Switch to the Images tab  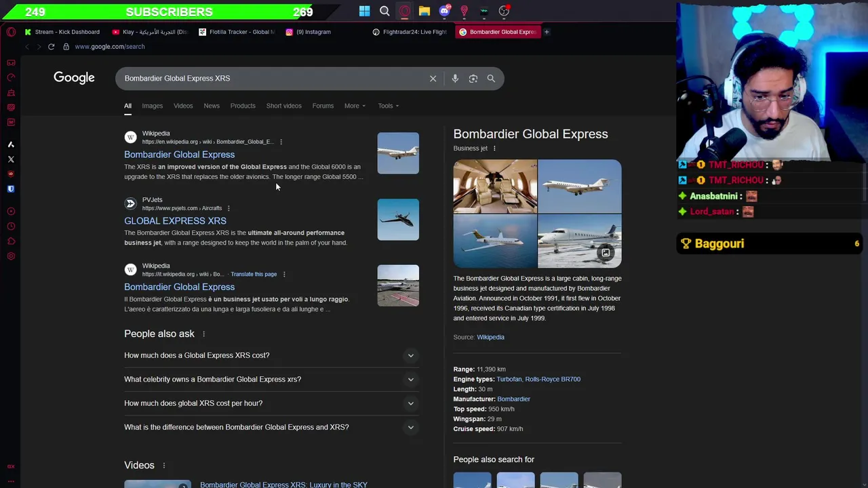pyautogui.click(x=152, y=106)
